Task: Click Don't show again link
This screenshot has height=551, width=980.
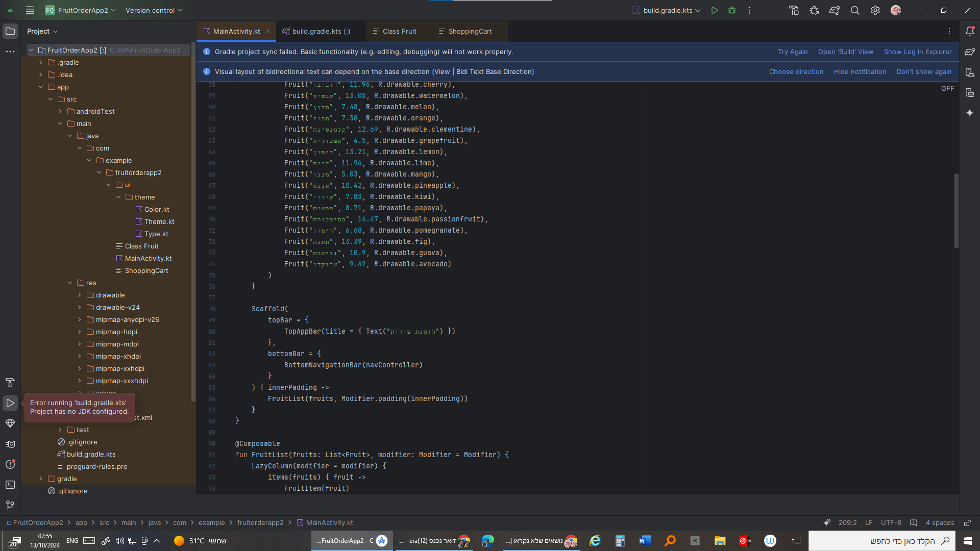Action: pos(924,71)
